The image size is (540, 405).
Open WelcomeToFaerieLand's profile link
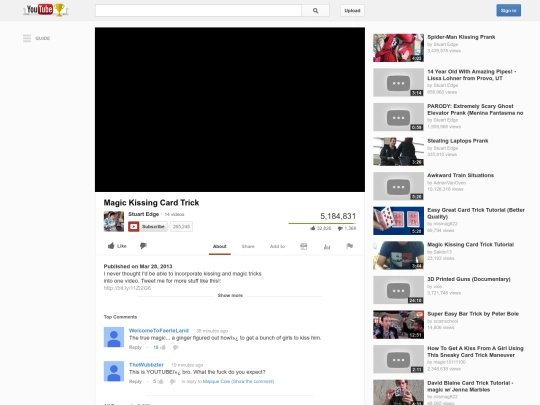click(159, 331)
